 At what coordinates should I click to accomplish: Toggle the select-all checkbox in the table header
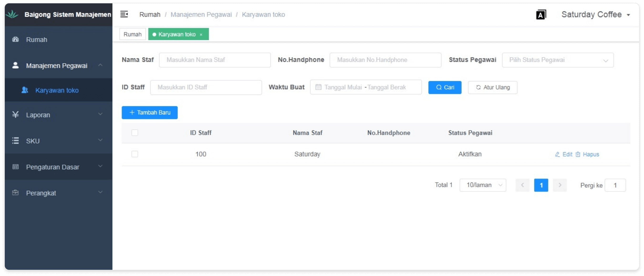coord(135,133)
